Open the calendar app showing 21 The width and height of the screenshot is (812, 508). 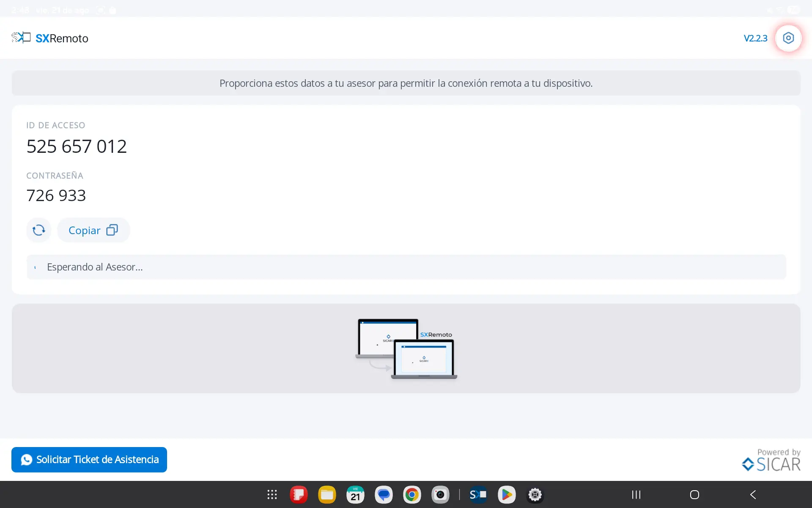[x=355, y=494]
